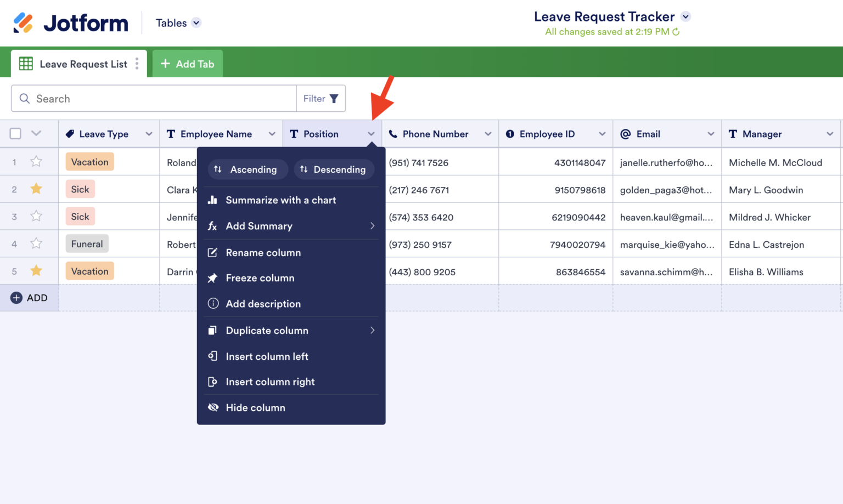Choose Hide column from the menu
843x504 pixels.
[255, 407]
